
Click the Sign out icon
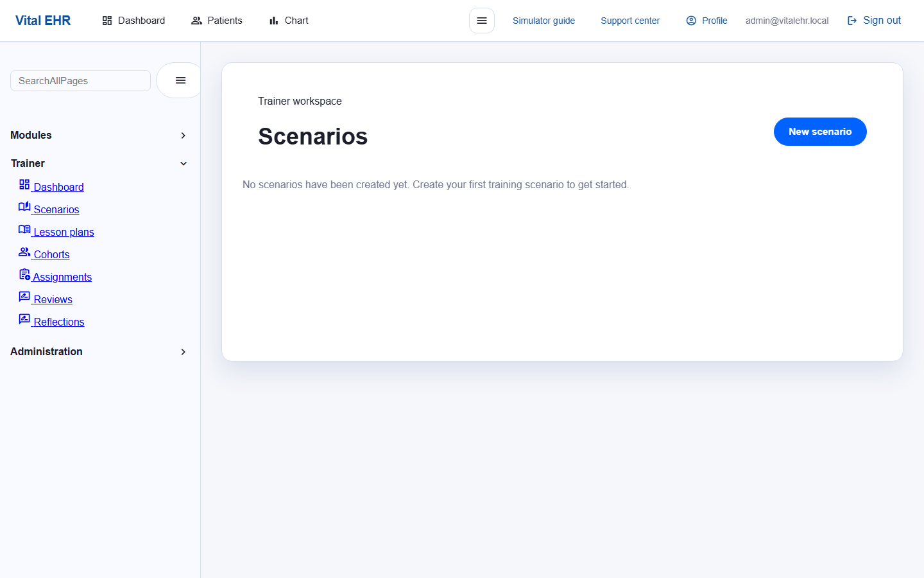pyautogui.click(x=852, y=20)
